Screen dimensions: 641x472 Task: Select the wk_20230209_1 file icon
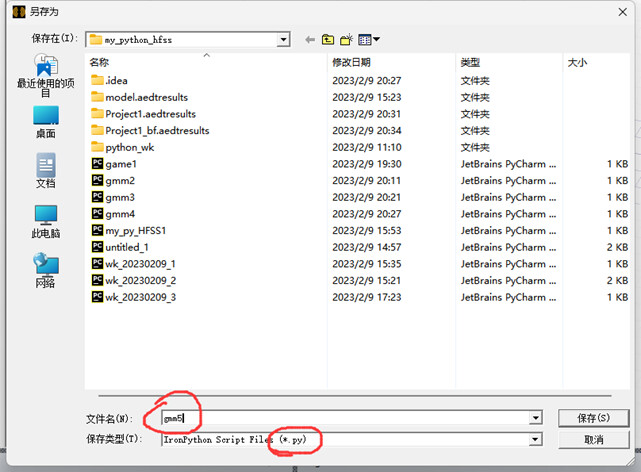[x=97, y=264]
